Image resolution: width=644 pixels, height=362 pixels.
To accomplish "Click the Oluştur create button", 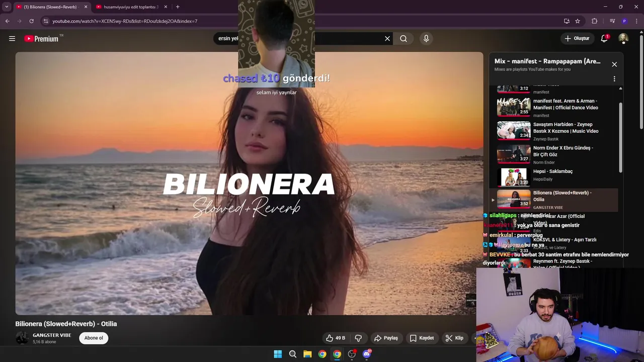I will coord(577,39).
